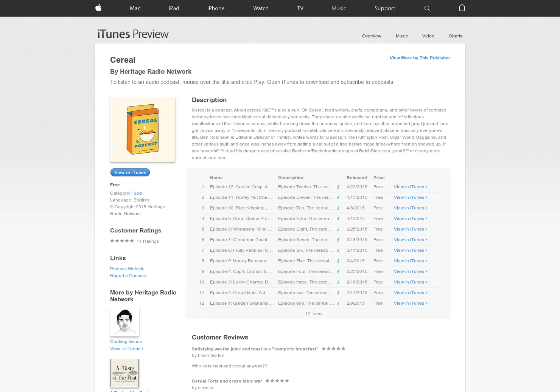Open the Mac menu item
The height and width of the screenshot is (392, 560).
[x=135, y=8]
